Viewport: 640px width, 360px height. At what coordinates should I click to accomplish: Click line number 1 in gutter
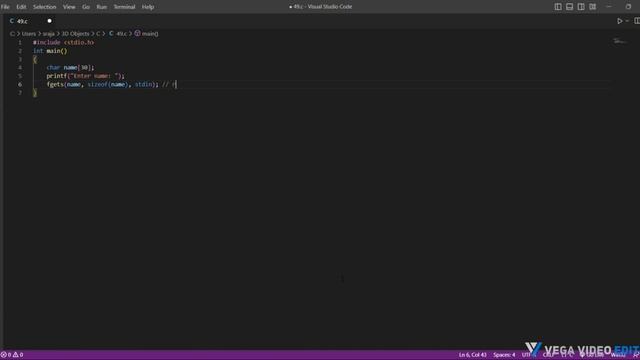(20, 42)
